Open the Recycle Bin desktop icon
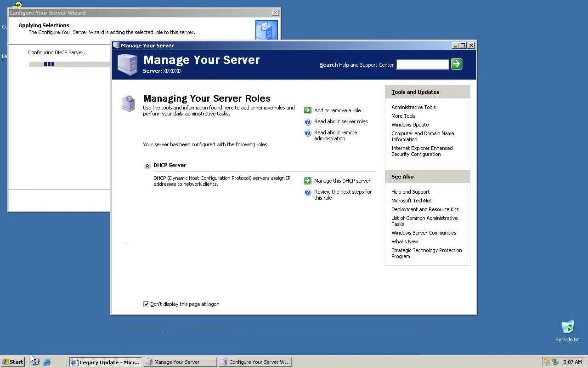The image size is (588, 368). pyautogui.click(x=568, y=331)
